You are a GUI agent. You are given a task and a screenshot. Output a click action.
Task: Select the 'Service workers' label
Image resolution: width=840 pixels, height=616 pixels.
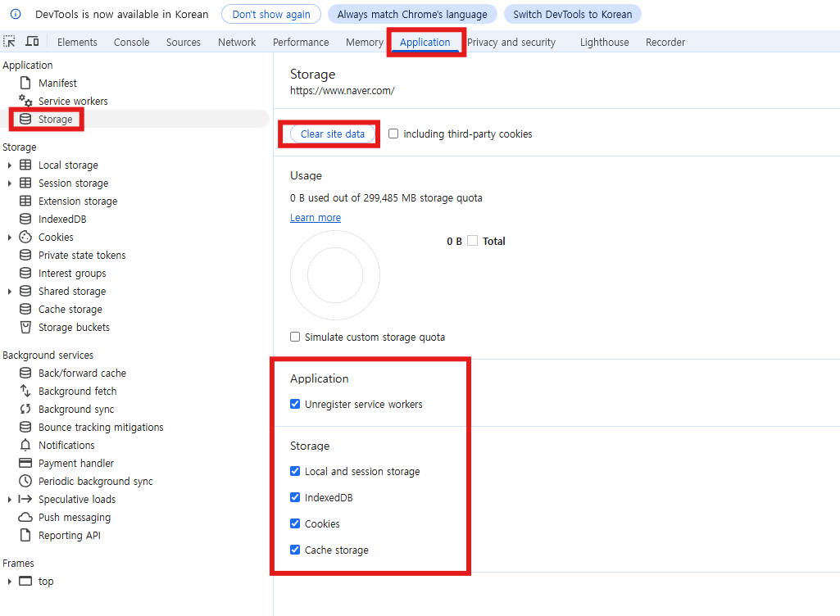(73, 102)
